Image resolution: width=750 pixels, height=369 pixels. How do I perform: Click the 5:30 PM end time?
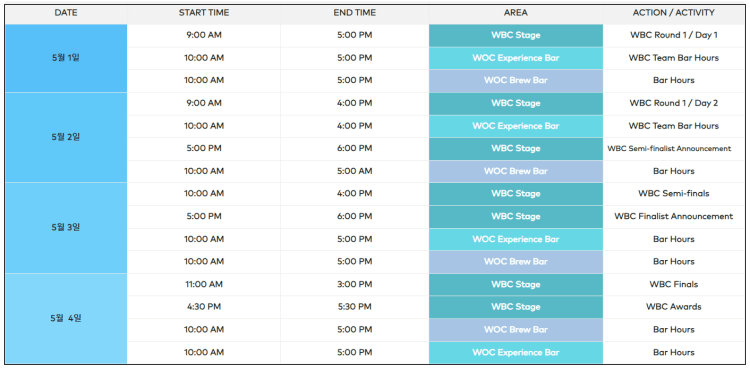point(354,307)
